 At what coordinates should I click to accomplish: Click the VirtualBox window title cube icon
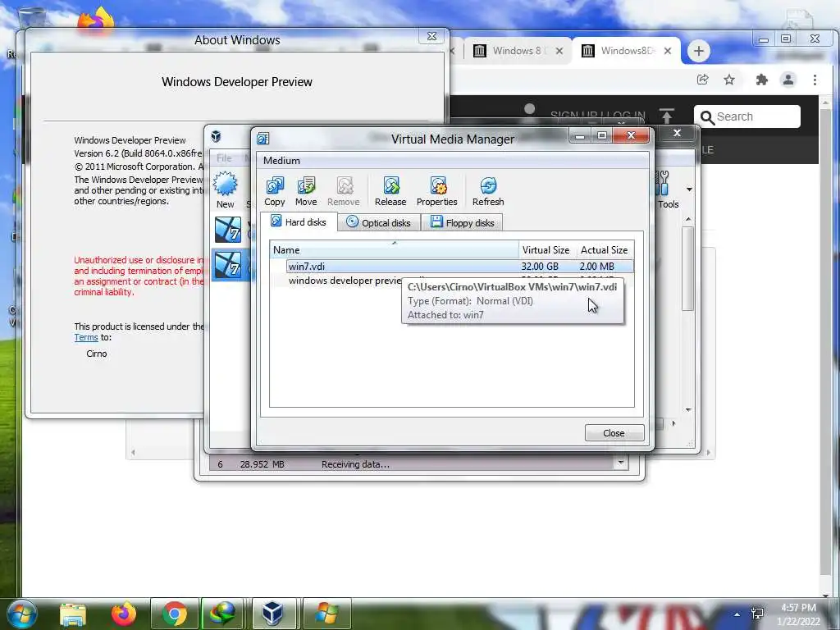pos(216,136)
